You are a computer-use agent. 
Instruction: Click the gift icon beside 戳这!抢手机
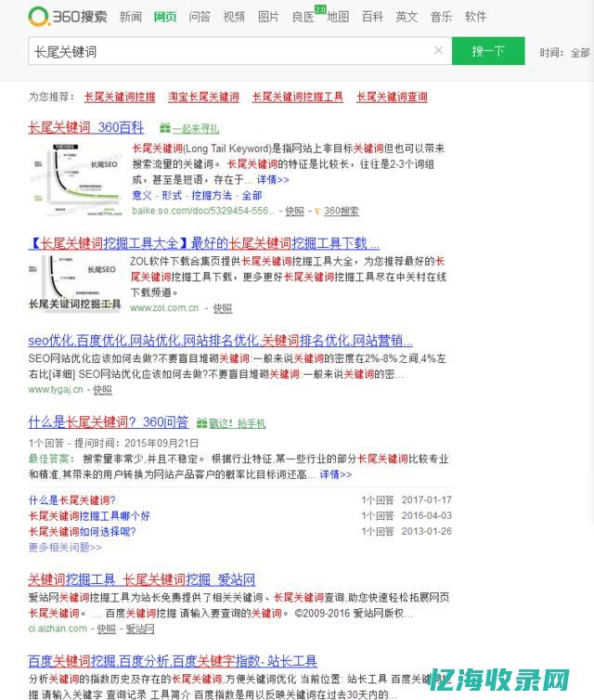pyautogui.click(x=202, y=422)
